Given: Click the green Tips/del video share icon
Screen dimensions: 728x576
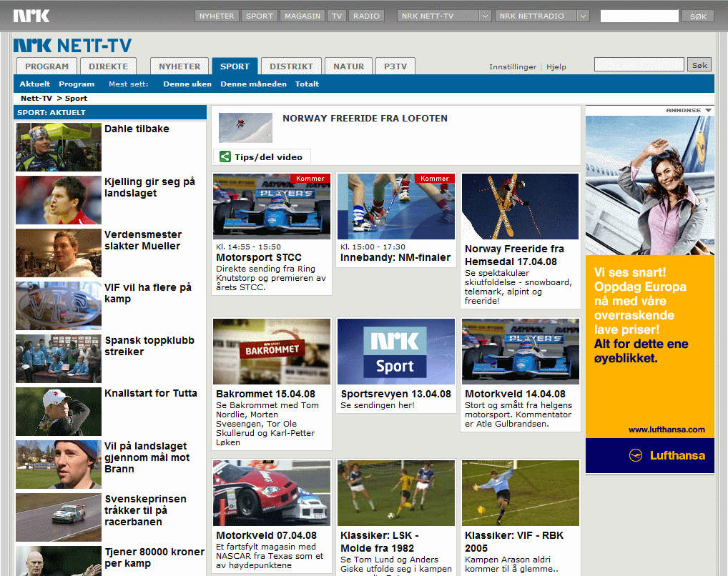Looking at the screenshot, I should tap(225, 157).
